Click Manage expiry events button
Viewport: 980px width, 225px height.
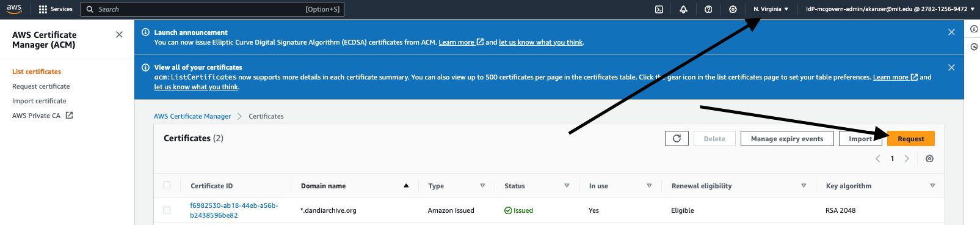coord(787,139)
